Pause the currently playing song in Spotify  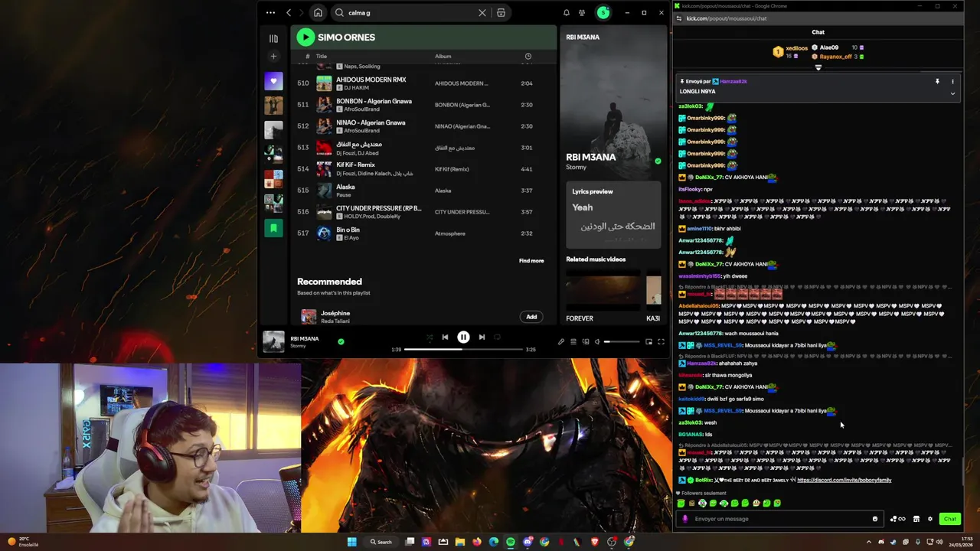[463, 337]
